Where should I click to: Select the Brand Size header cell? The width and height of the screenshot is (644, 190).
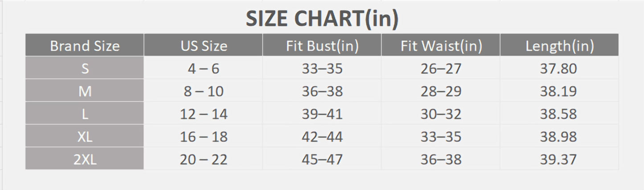85,45
